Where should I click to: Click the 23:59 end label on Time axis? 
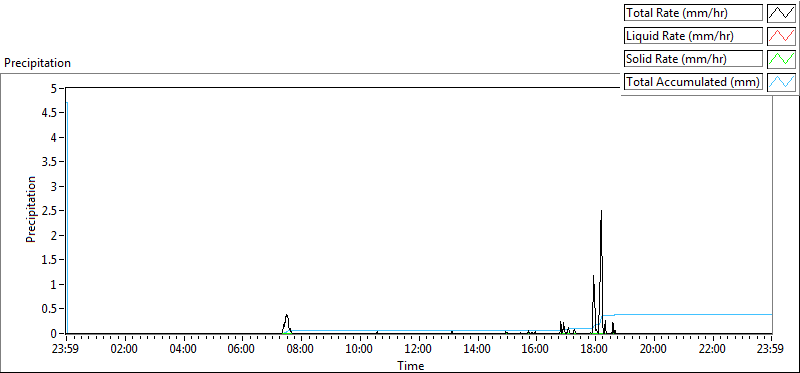[x=771, y=350]
